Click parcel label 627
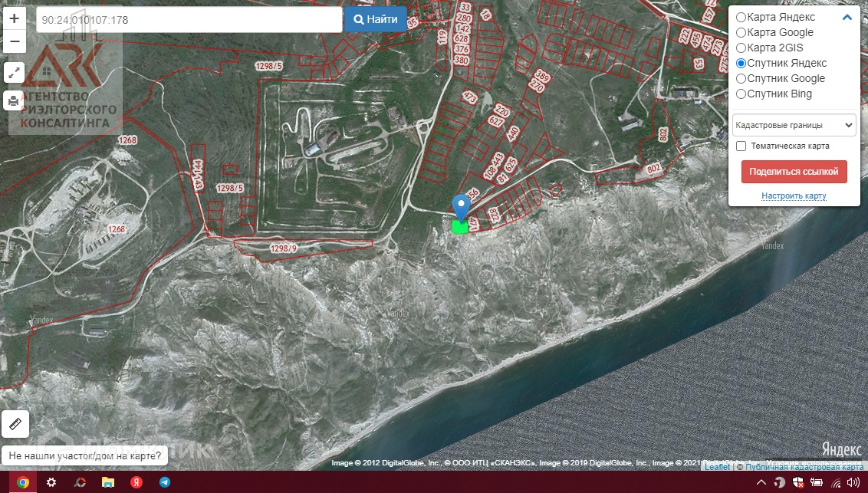Image resolution: width=868 pixels, height=493 pixels. 495,120
